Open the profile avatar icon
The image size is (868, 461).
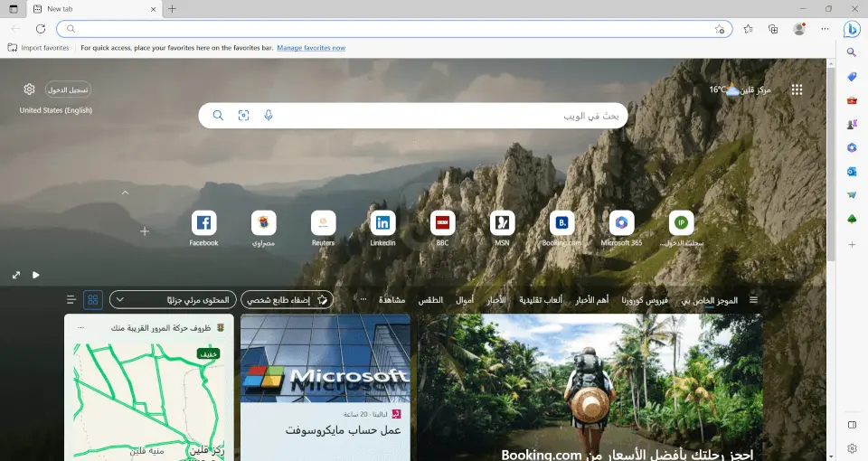pyautogui.click(x=798, y=29)
